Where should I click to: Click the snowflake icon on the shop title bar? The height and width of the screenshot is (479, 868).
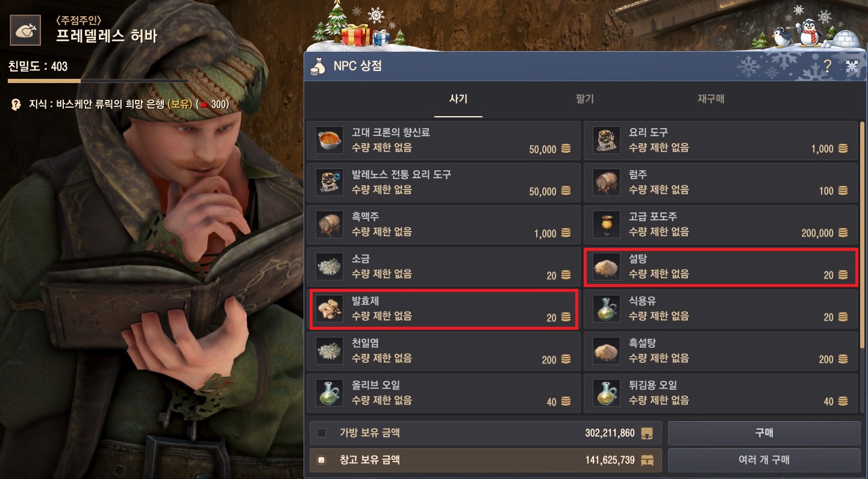(x=852, y=66)
